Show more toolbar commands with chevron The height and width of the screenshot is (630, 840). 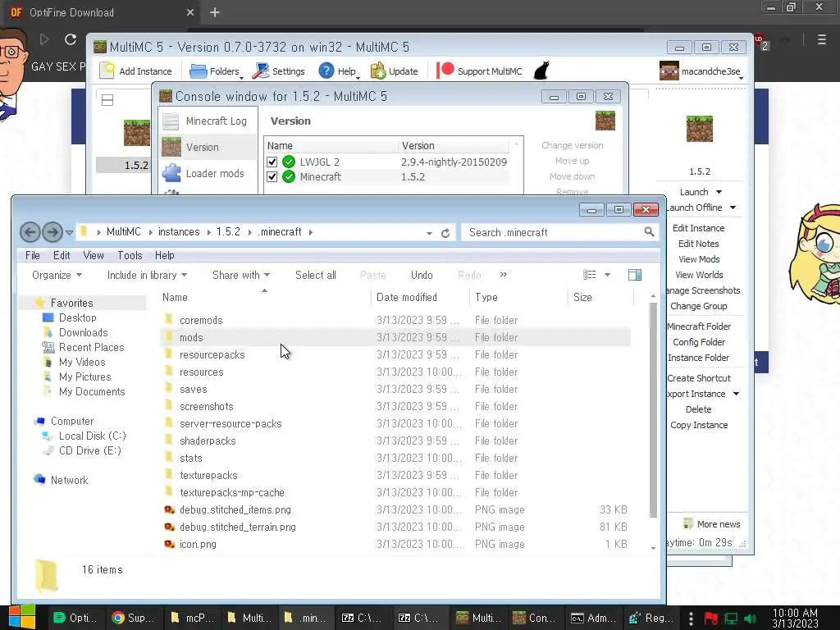coord(503,274)
